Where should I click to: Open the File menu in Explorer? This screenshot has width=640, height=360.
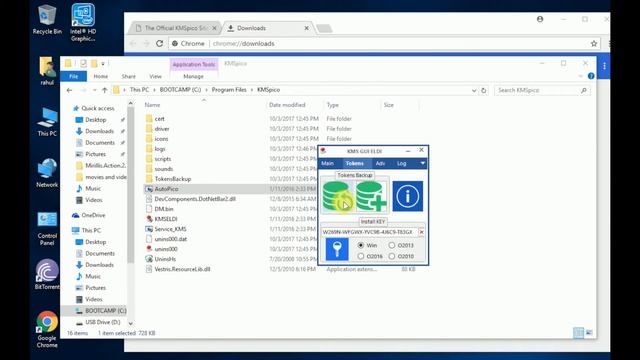coord(73,76)
